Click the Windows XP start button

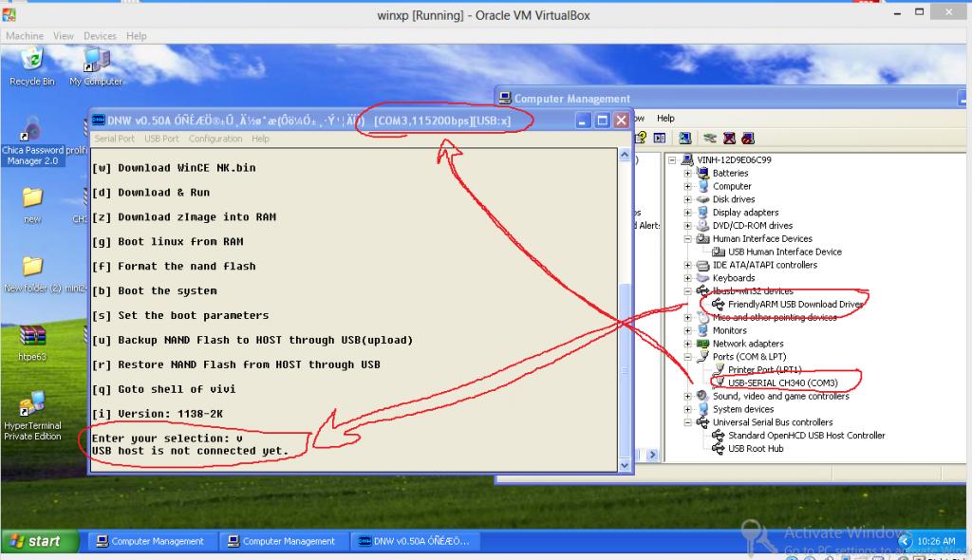[x=40, y=541]
